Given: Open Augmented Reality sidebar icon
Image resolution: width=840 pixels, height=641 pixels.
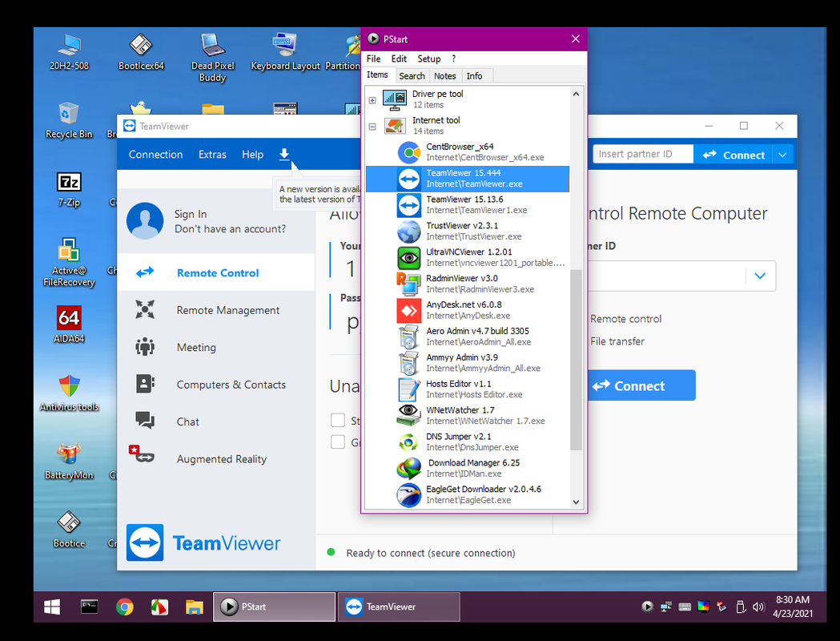Looking at the screenshot, I should click(142, 454).
